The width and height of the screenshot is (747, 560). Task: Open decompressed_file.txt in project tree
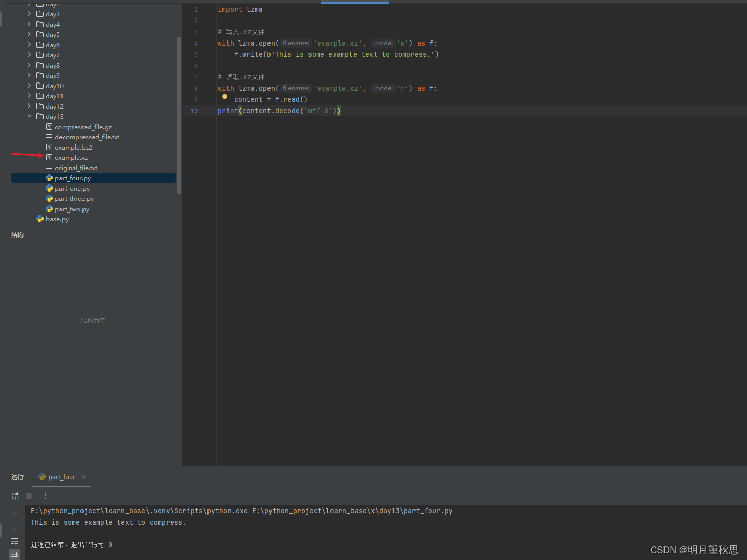[87, 137]
